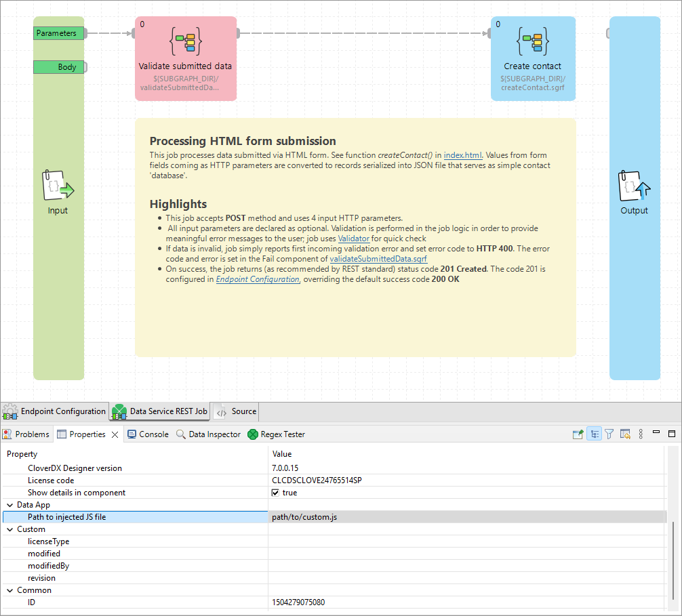Click the Problems tab icon
The image size is (682, 616).
pyautogui.click(x=8, y=434)
